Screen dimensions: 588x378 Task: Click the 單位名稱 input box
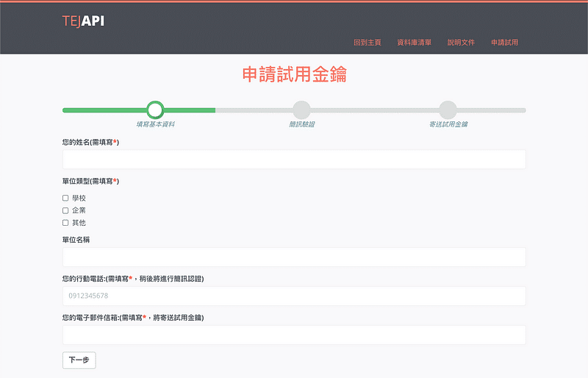click(294, 257)
